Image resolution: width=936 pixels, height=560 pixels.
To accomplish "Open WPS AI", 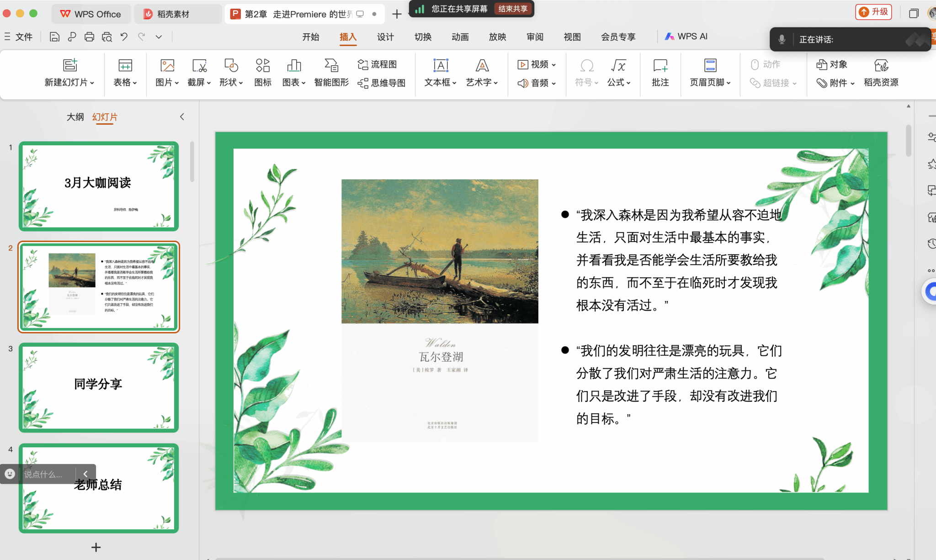I will 686,37.
